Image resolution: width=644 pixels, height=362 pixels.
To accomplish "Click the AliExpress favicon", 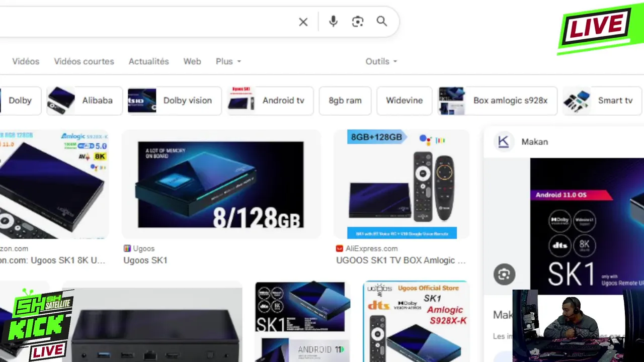I will 340,248.
